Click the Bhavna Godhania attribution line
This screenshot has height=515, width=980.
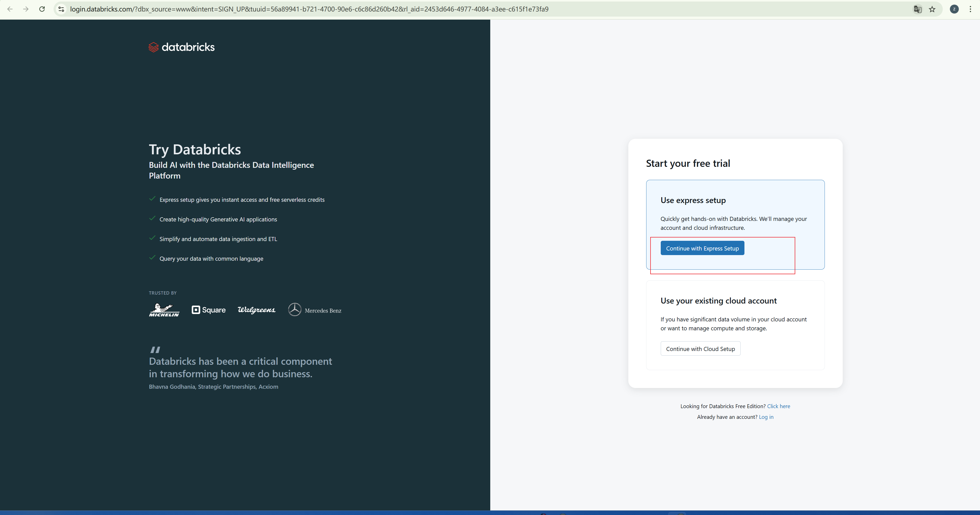213,387
